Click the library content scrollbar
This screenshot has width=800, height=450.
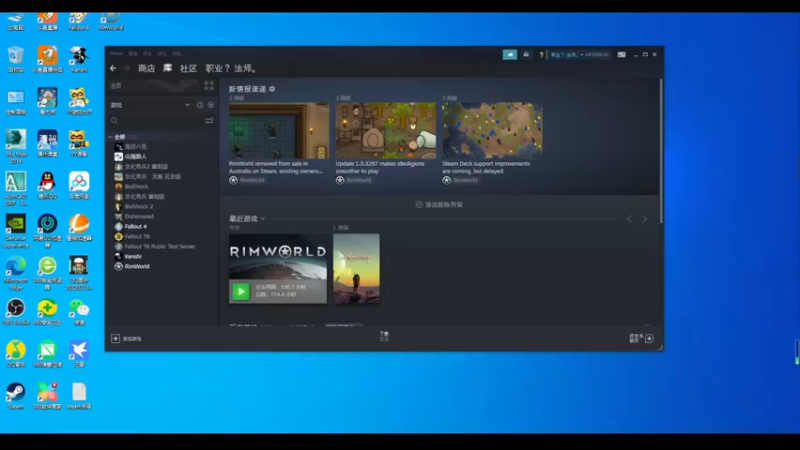click(661, 151)
